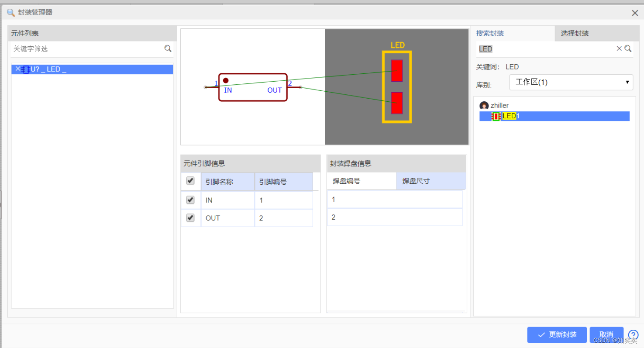Image resolution: width=644 pixels, height=348 pixels.
Task: Click the zhiller owner name
Action: 499,106
